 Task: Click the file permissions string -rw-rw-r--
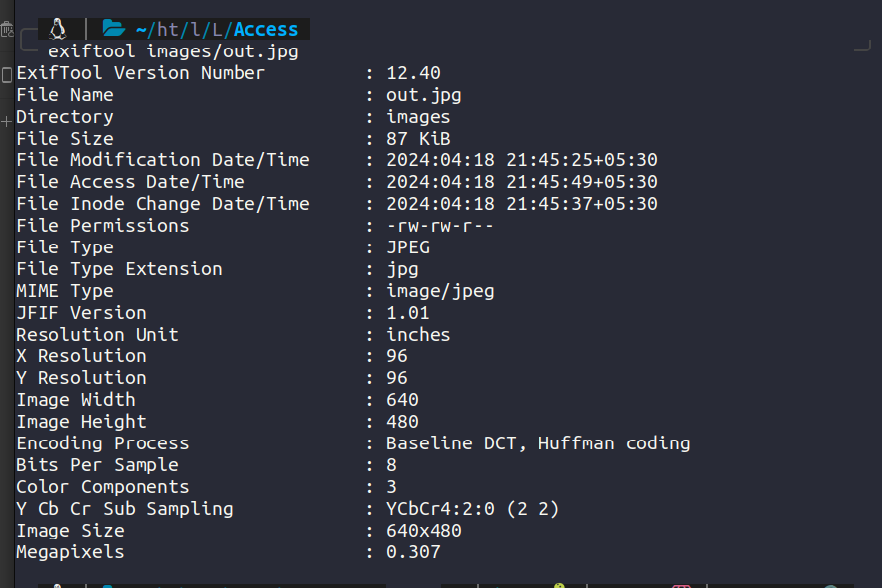(440, 226)
